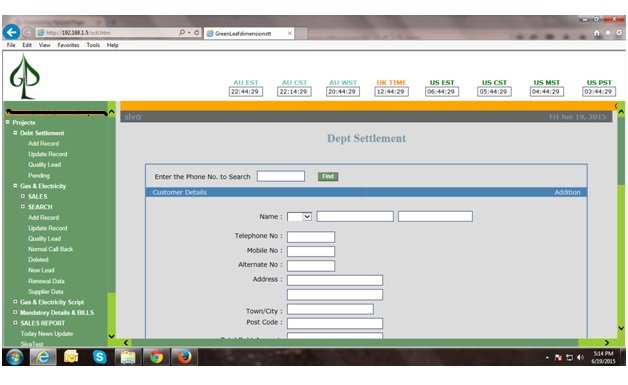Collapse the Projects tree node

pyautogui.click(x=8, y=122)
